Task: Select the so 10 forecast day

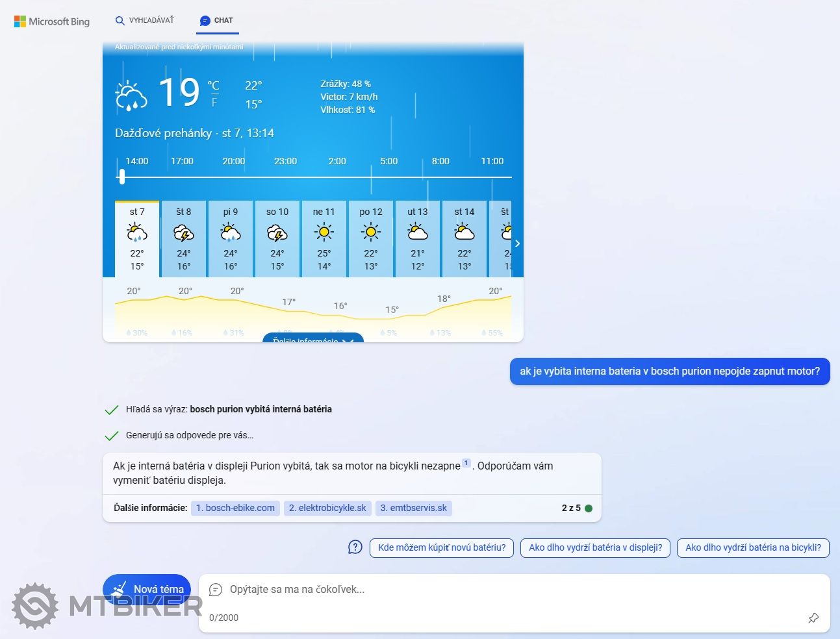Action: tap(277, 238)
